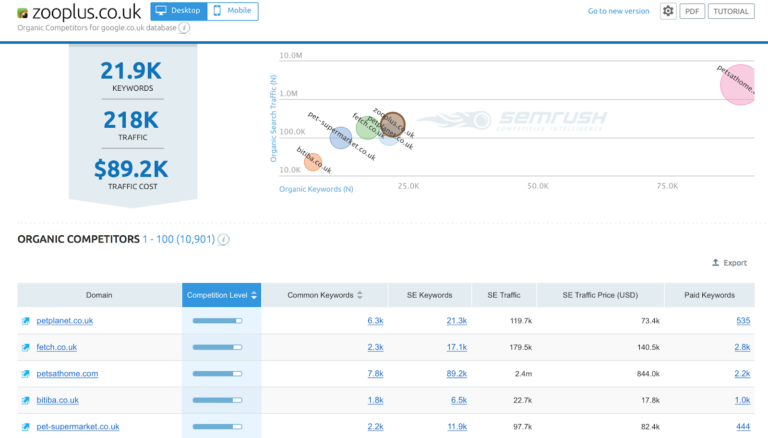Click SE Keywords column header
Viewport: 768px width, 438px height.
coord(430,295)
